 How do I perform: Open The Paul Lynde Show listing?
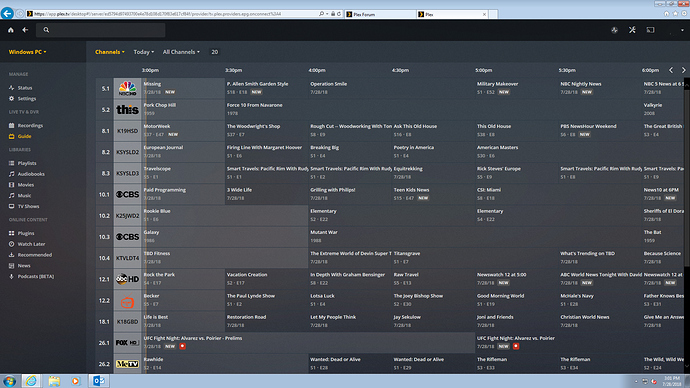266,300
